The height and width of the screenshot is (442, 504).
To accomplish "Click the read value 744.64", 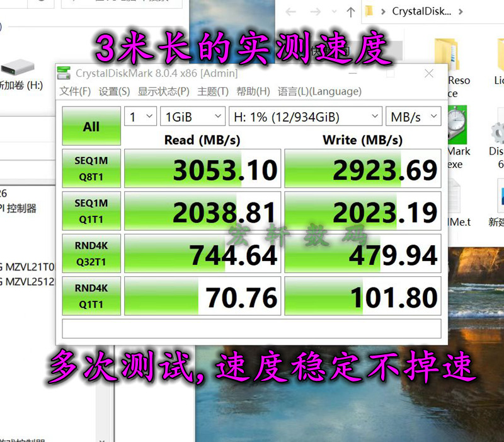I will pos(202,253).
